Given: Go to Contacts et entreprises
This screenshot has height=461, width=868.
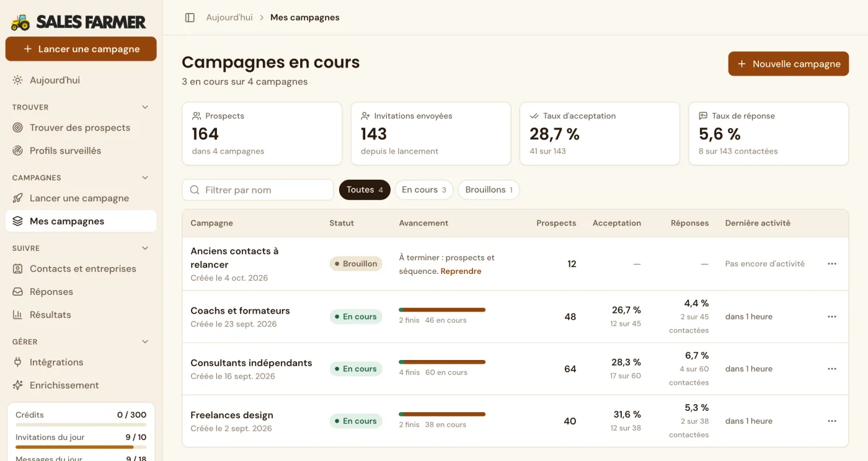Looking at the screenshot, I should coord(81,269).
